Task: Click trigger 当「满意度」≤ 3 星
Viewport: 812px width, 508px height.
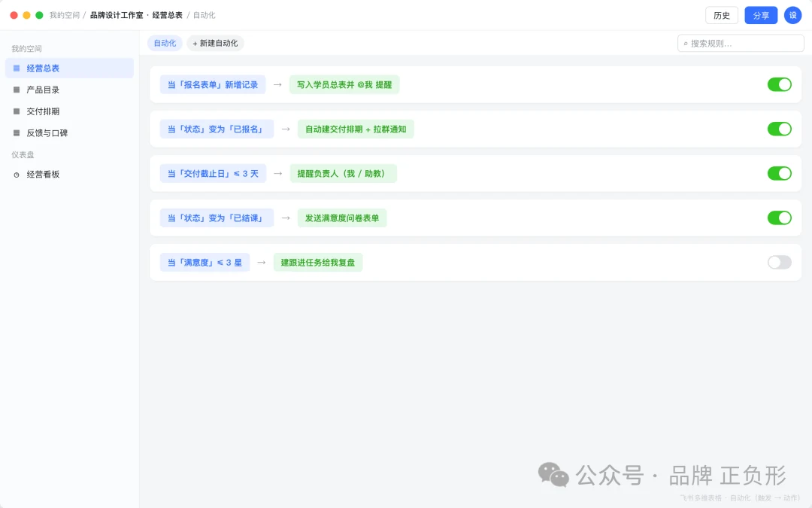Action: 205,263
